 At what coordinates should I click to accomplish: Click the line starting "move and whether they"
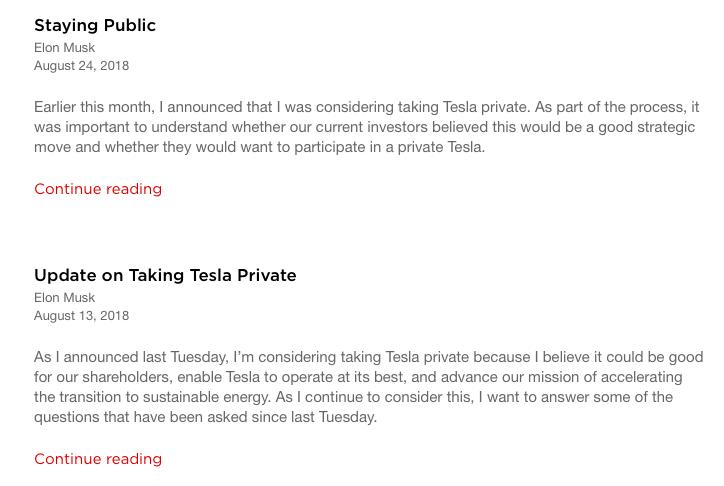tap(259, 148)
